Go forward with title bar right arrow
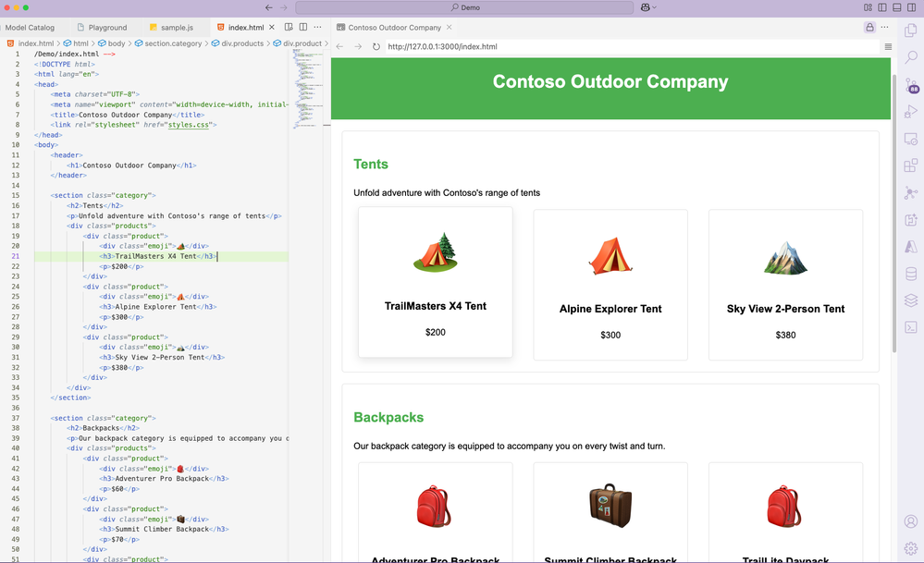This screenshot has height=563, width=924. [x=283, y=7]
